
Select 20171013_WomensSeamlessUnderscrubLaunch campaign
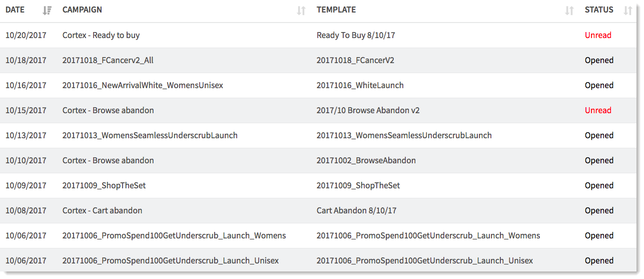coord(150,136)
